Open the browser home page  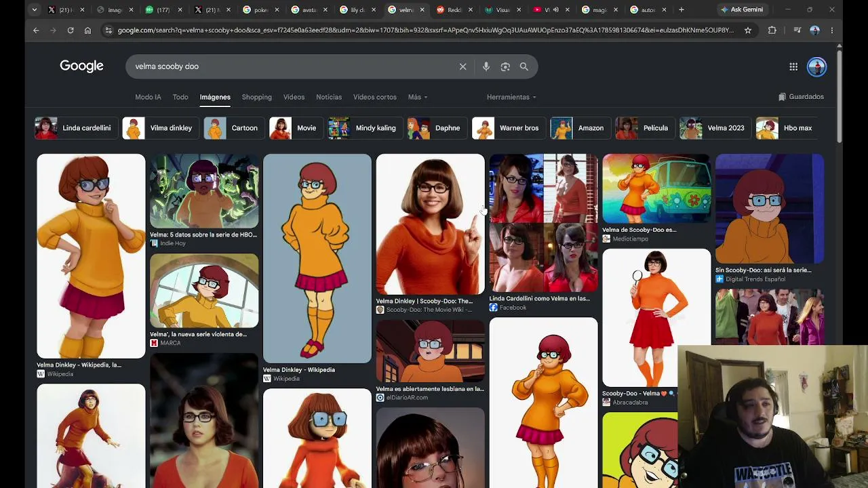87,30
